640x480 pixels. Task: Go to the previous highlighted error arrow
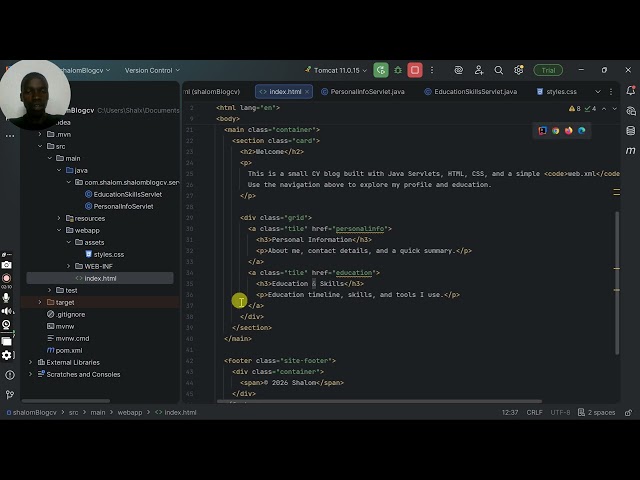pyautogui.click(x=604, y=109)
